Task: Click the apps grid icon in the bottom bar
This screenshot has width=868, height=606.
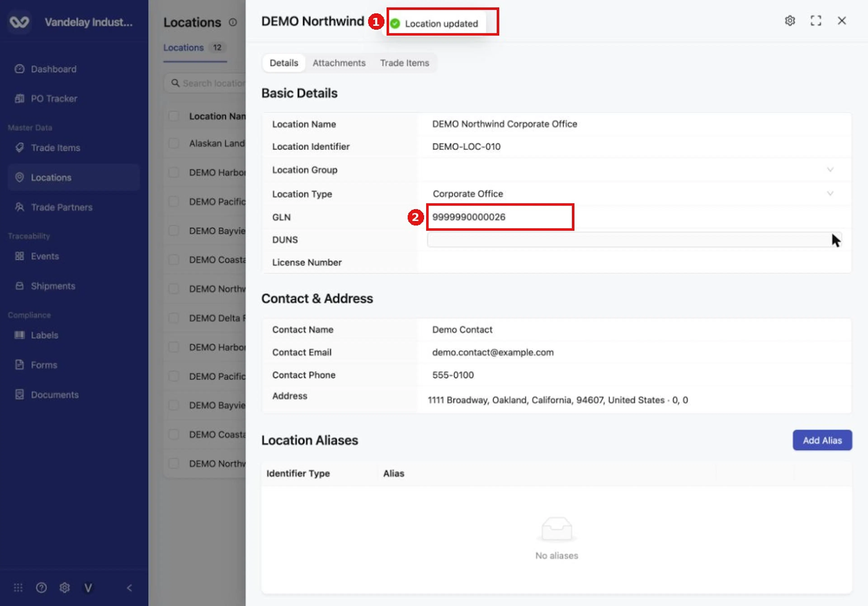Action: [x=18, y=588]
